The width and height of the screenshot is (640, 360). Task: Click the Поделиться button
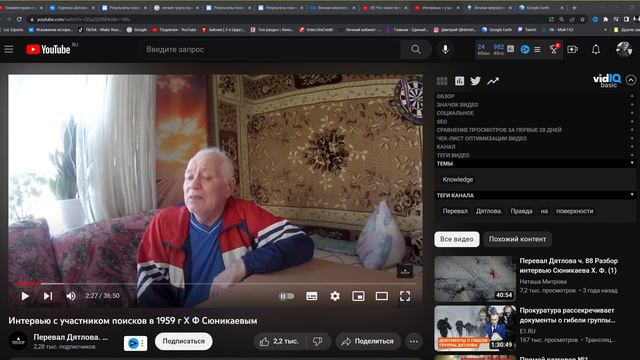click(368, 341)
